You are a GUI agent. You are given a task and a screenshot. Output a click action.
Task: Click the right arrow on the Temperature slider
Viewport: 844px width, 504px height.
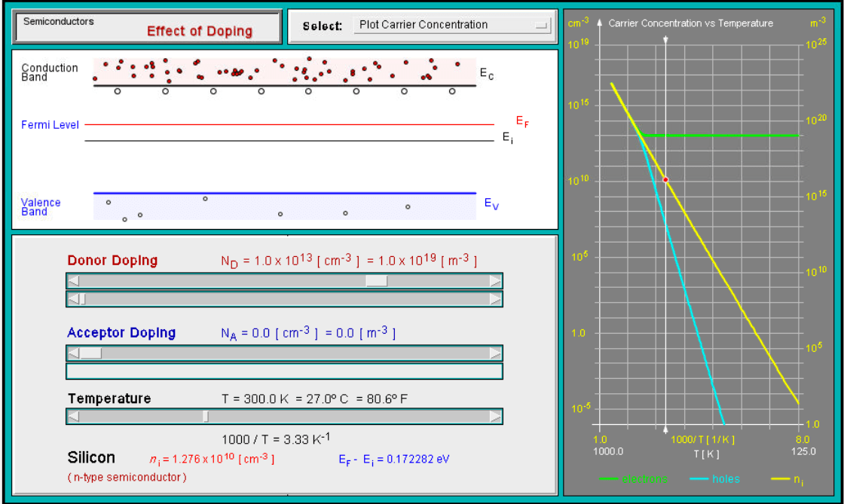[497, 416]
